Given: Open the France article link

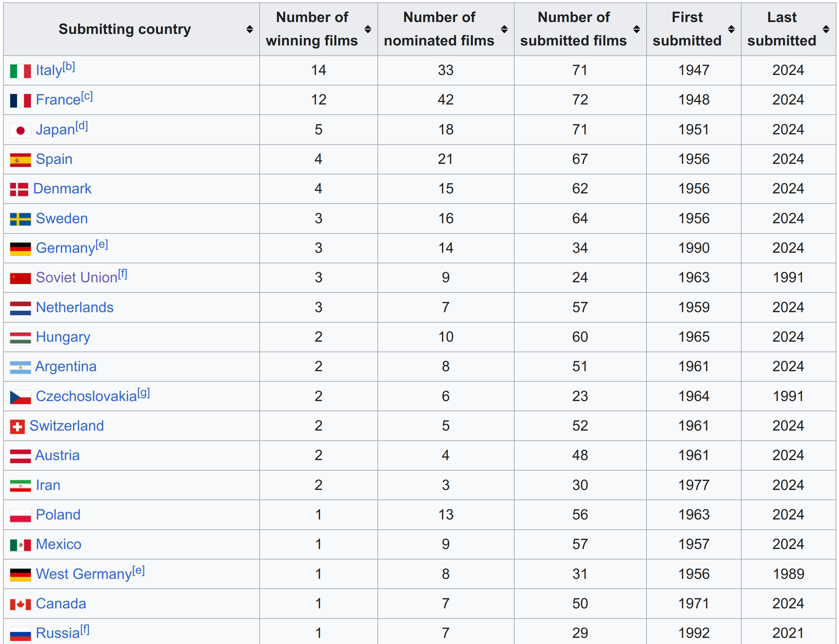Looking at the screenshot, I should (58, 100).
